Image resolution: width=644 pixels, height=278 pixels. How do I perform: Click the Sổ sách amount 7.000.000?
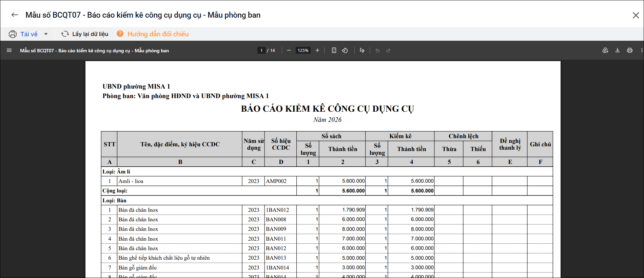pyautogui.click(x=353, y=239)
